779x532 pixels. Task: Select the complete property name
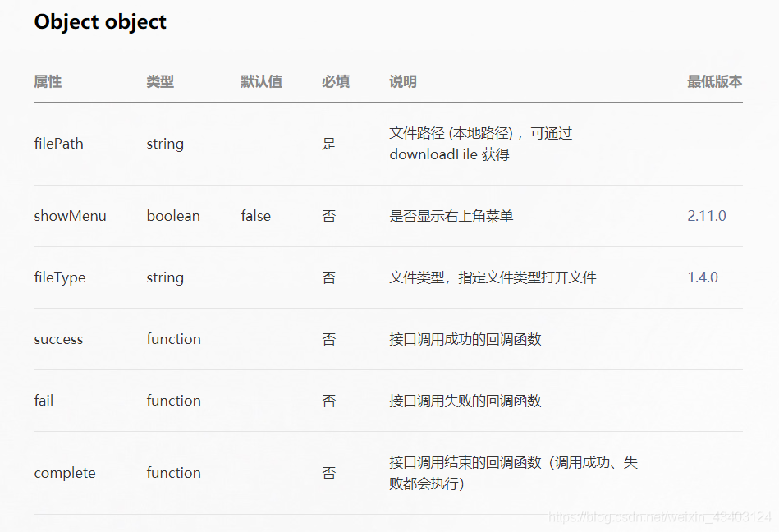[65, 473]
